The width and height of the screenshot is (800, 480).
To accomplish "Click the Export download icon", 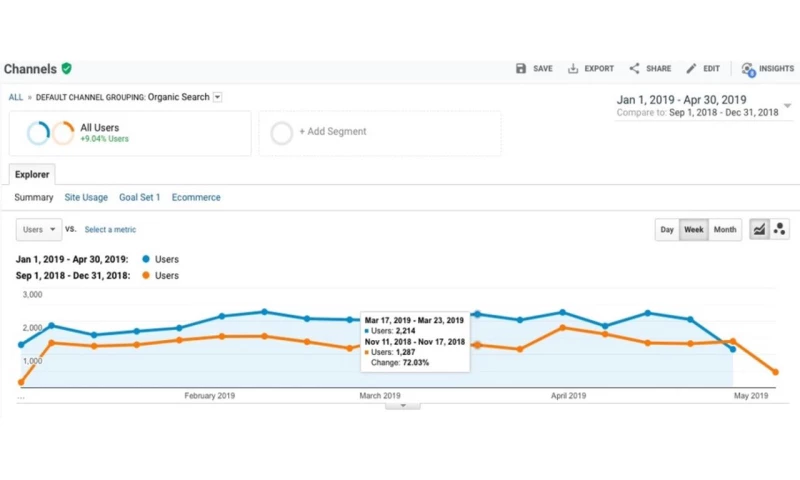I will click(573, 69).
